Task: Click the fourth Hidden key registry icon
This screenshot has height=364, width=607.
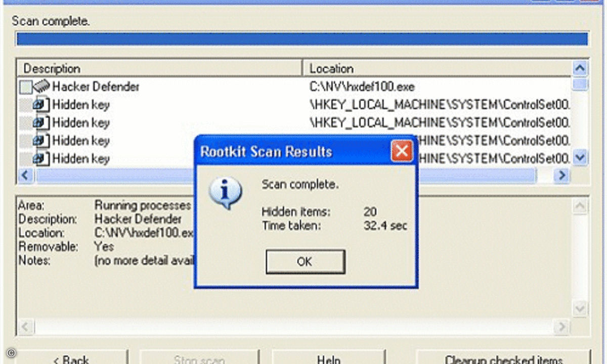Action: [x=41, y=159]
